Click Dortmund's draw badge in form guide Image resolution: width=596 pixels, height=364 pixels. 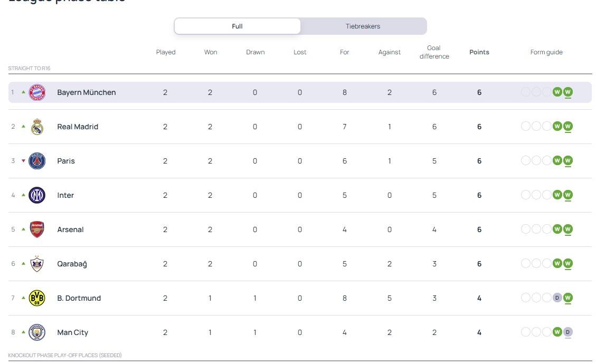pos(557,298)
